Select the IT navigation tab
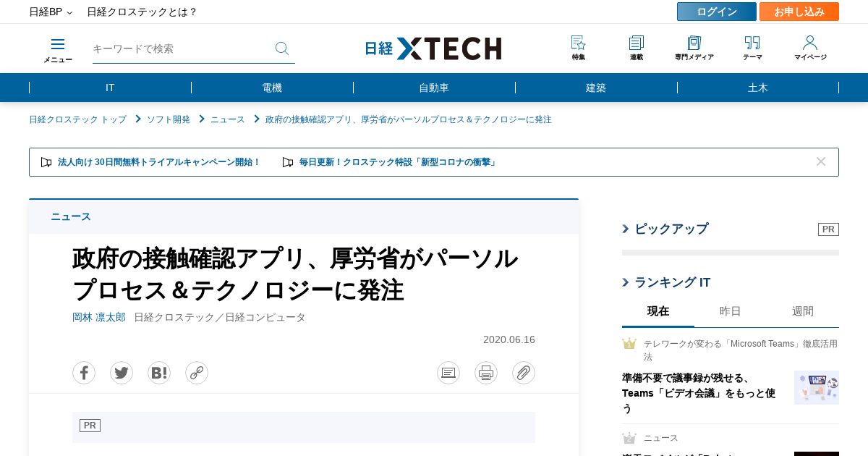 pyautogui.click(x=110, y=88)
